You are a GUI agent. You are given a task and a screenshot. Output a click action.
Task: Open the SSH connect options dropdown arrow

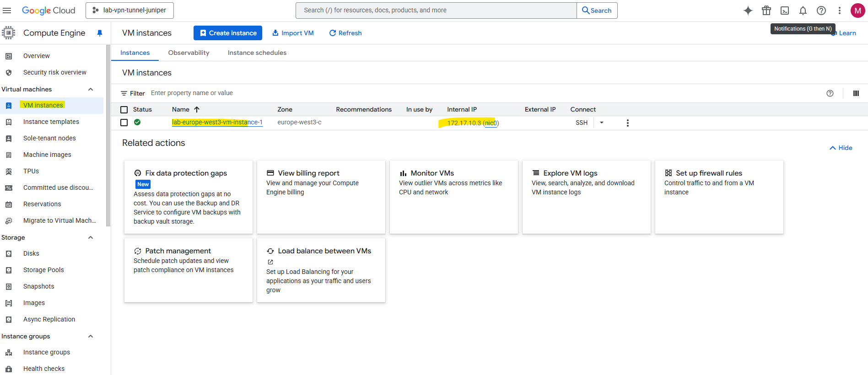(602, 123)
